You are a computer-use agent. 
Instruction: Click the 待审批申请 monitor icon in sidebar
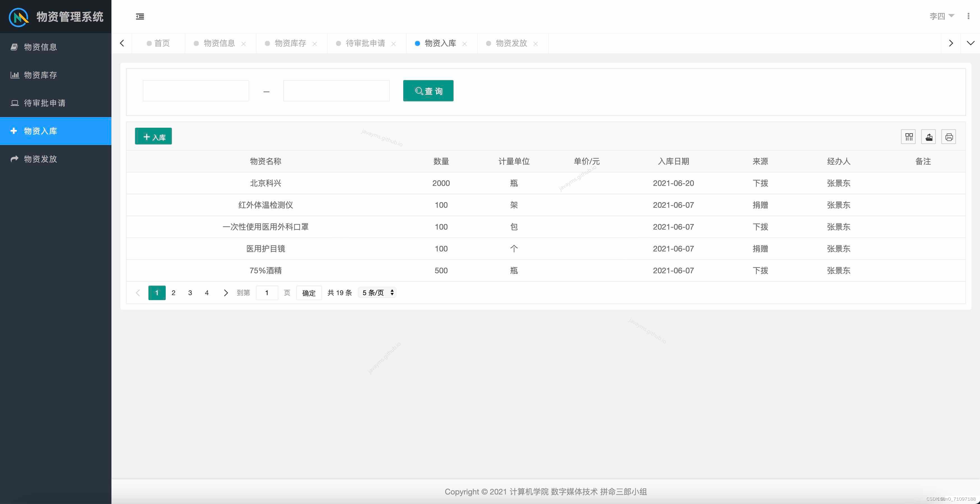(15, 103)
